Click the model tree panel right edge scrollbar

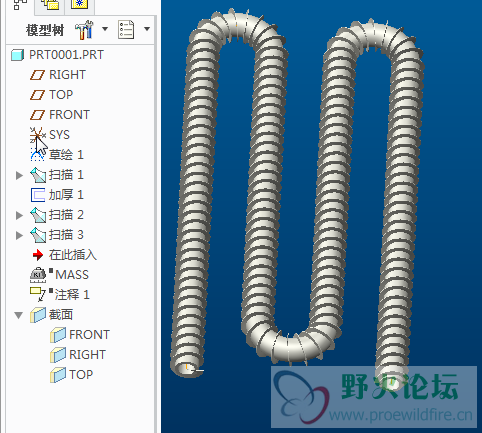tap(155, 223)
